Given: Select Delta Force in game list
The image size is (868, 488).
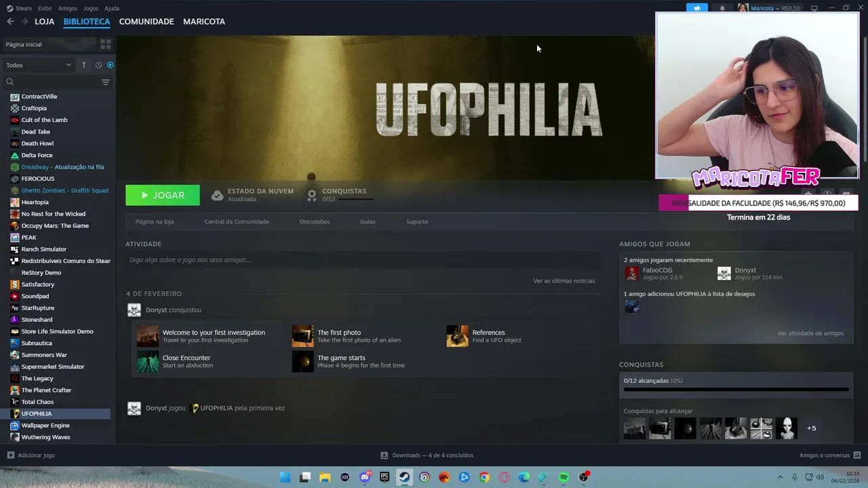Looking at the screenshot, I should point(37,155).
